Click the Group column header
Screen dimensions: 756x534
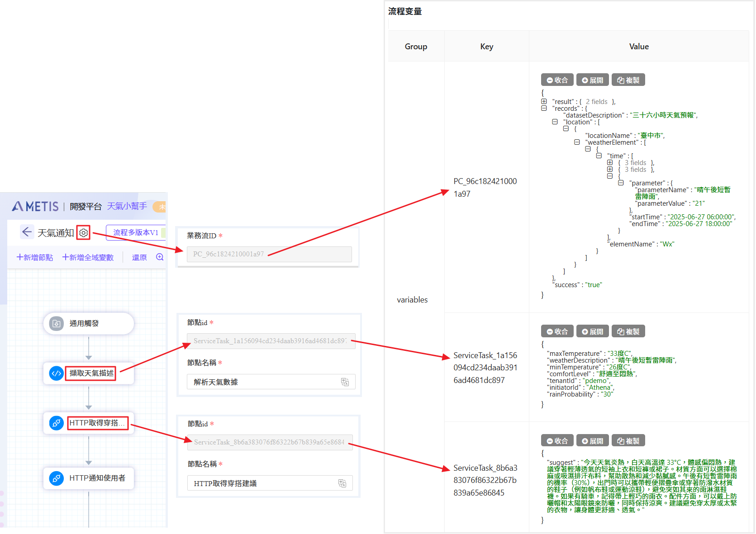[x=416, y=46]
